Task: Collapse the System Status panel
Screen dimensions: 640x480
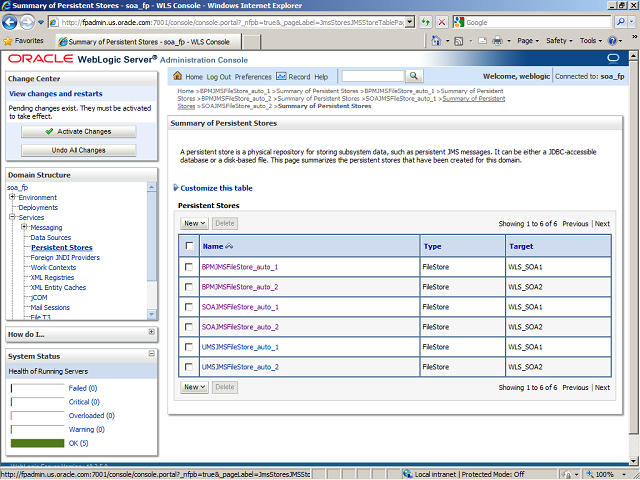Action: (151, 355)
